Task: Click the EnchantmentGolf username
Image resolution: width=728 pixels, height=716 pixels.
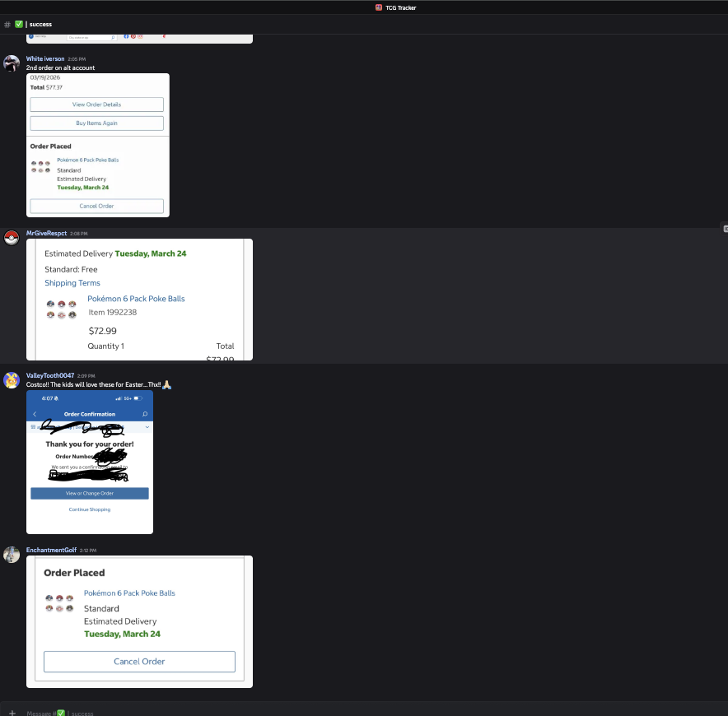Action: pyautogui.click(x=51, y=550)
